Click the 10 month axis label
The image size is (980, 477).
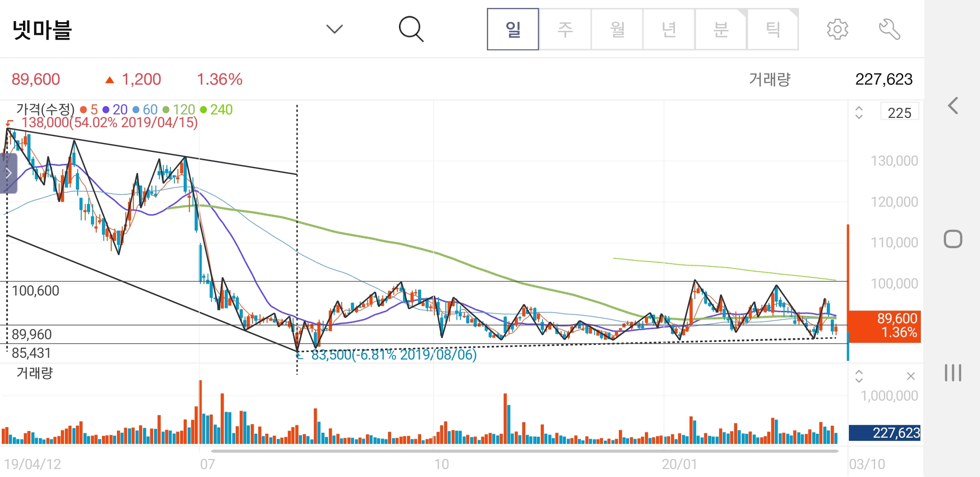tap(441, 464)
